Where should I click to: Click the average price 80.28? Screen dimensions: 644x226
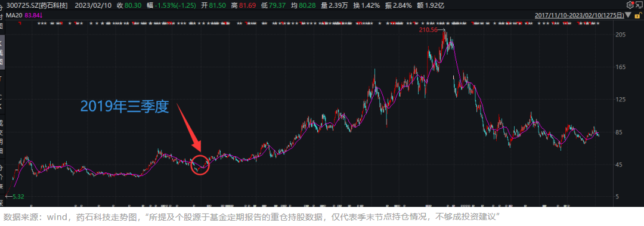(x=307, y=6)
